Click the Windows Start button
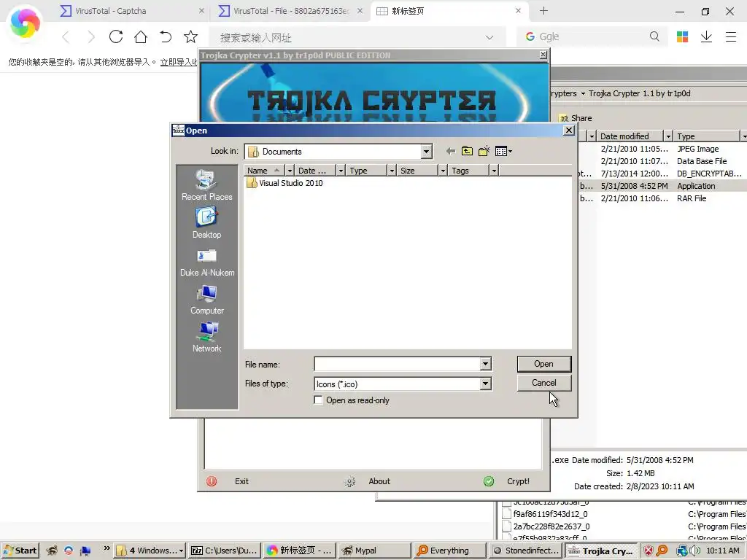This screenshot has height=560, width=747. click(20, 551)
